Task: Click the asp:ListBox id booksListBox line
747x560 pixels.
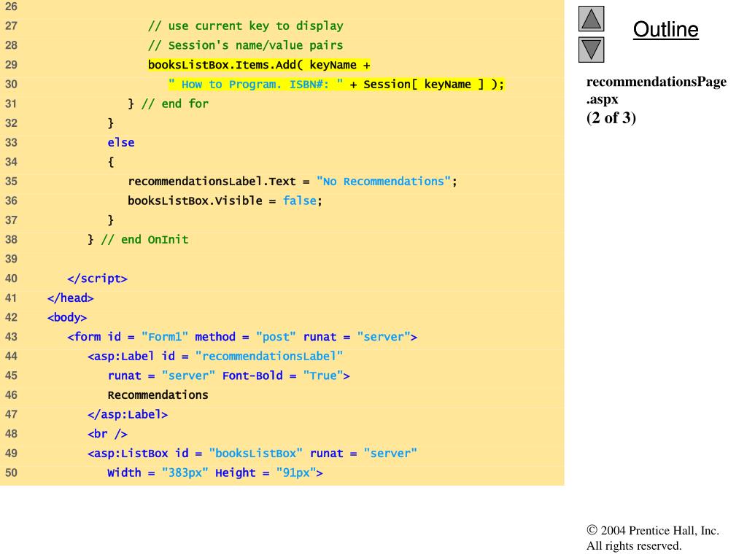Action: 252,454
